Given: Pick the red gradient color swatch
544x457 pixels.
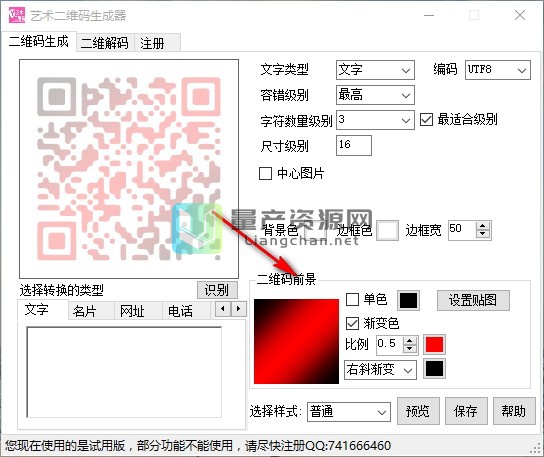Looking at the screenshot, I should point(434,345).
